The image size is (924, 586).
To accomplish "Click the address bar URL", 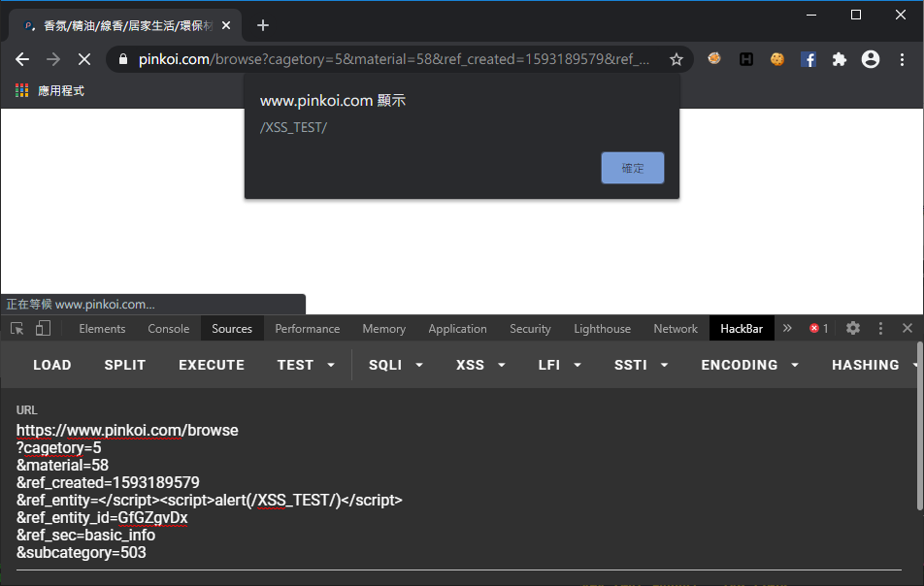I will coord(394,59).
